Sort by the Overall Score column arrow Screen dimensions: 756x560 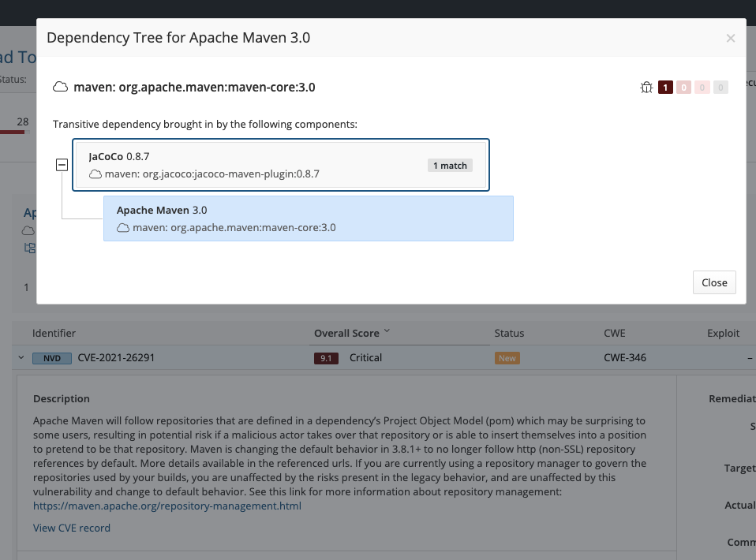pyautogui.click(x=387, y=331)
